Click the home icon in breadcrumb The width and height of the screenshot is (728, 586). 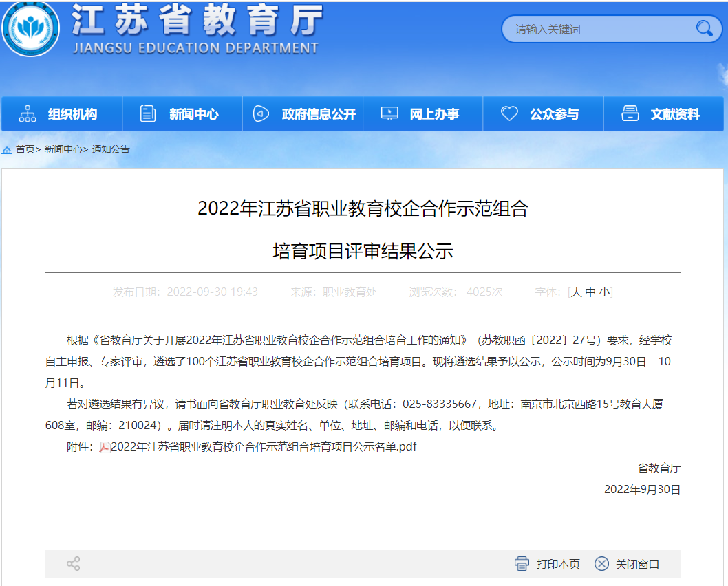tap(7, 150)
